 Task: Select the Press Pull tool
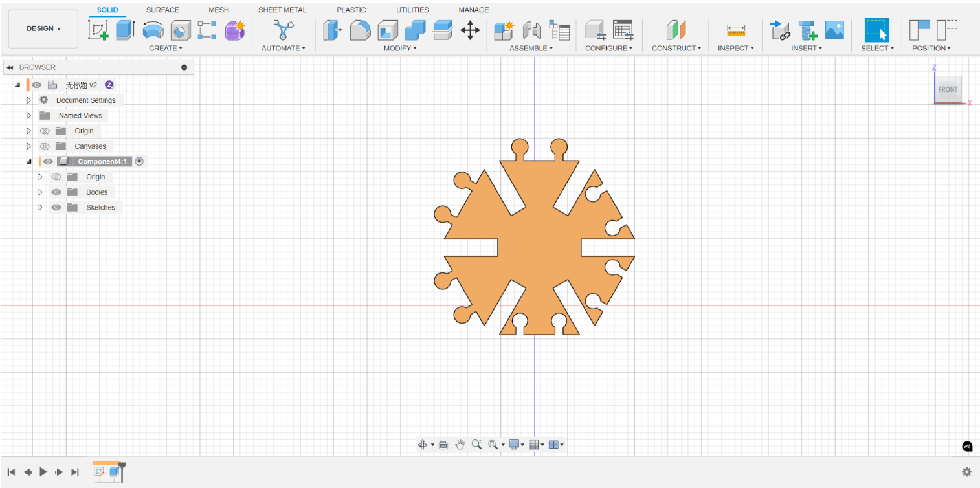(332, 30)
